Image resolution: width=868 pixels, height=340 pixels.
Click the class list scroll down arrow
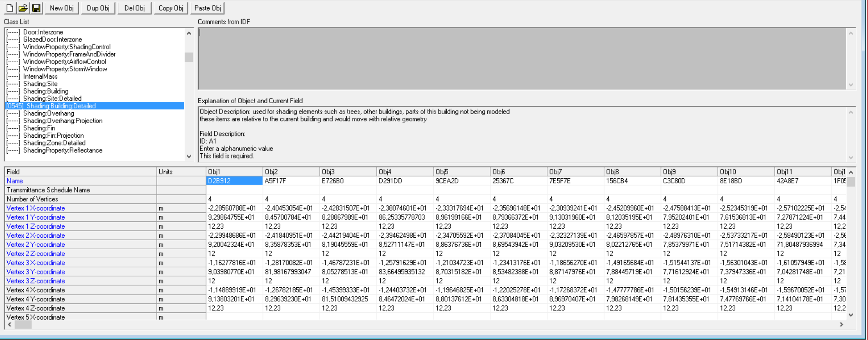(x=189, y=156)
